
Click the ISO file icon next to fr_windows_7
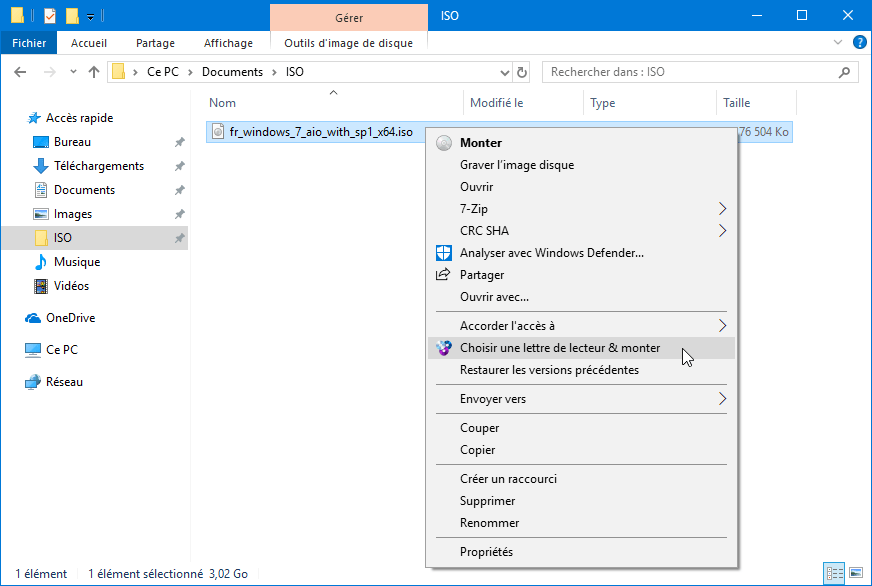point(219,132)
